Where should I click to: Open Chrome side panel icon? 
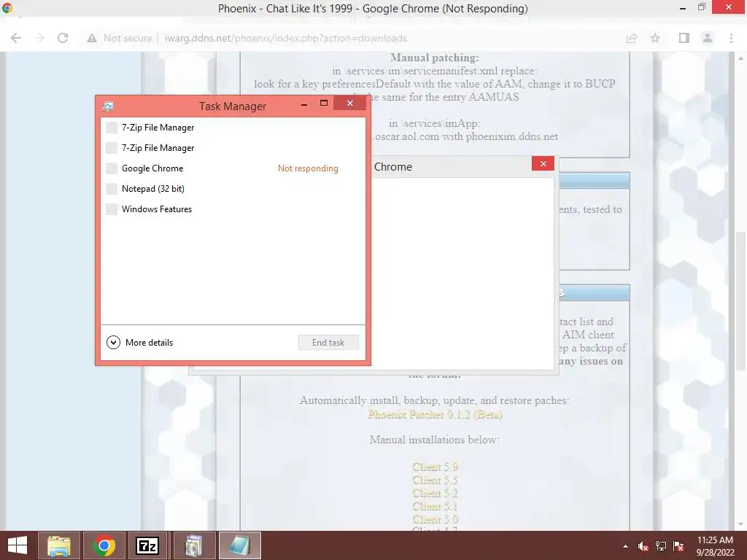[x=684, y=38]
